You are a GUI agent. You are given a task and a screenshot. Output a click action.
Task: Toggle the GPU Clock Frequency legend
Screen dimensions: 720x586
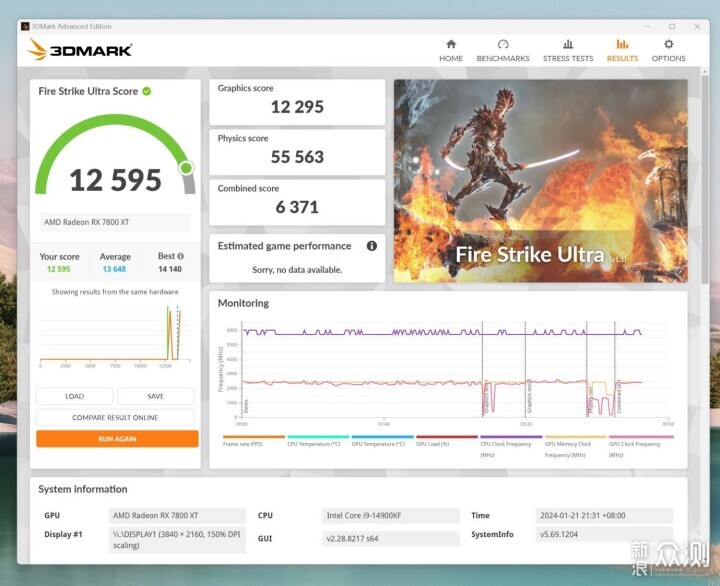click(641, 447)
